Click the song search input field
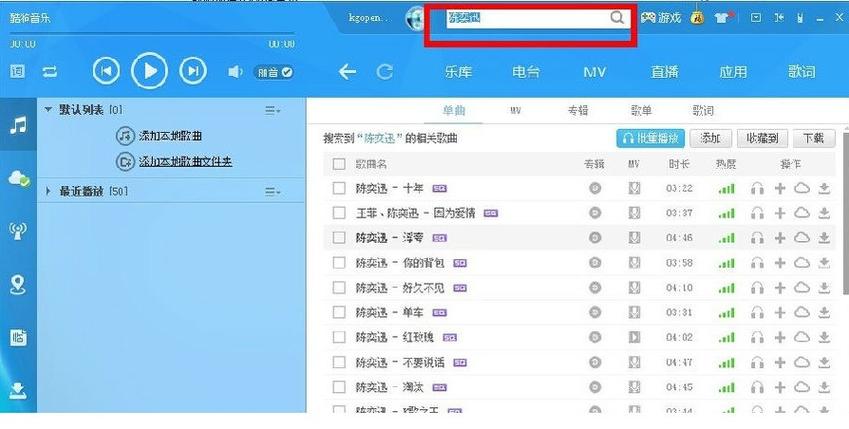 (527, 18)
